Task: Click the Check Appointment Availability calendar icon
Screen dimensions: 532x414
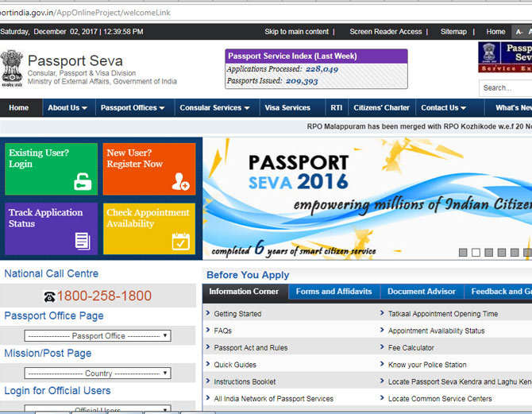Action: [180, 241]
